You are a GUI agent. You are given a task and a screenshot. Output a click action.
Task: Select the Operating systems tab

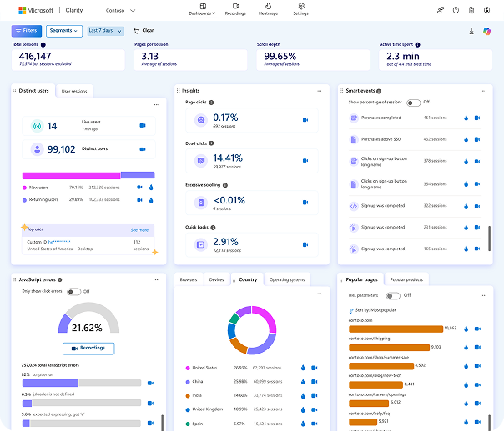[x=287, y=279]
